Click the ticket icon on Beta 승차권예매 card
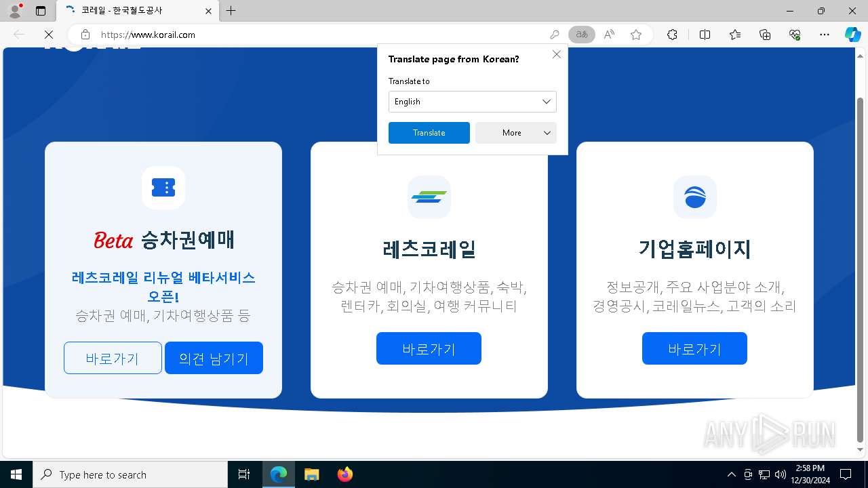Viewport: 868px width, 488px height. [x=163, y=188]
